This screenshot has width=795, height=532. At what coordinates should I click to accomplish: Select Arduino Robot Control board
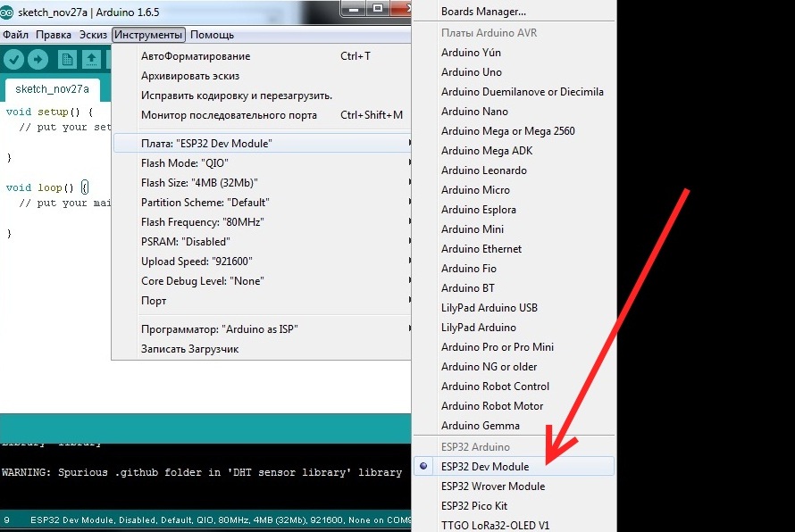pos(514,387)
